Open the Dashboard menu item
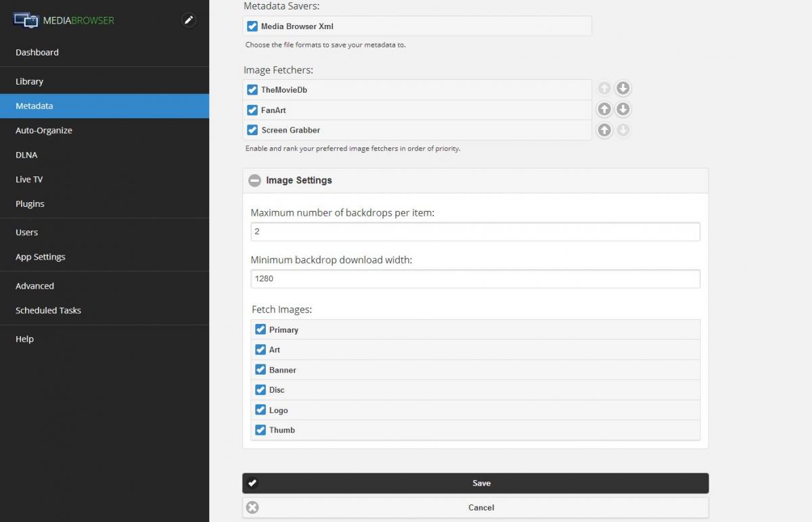812x522 pixels. point(37,52)
